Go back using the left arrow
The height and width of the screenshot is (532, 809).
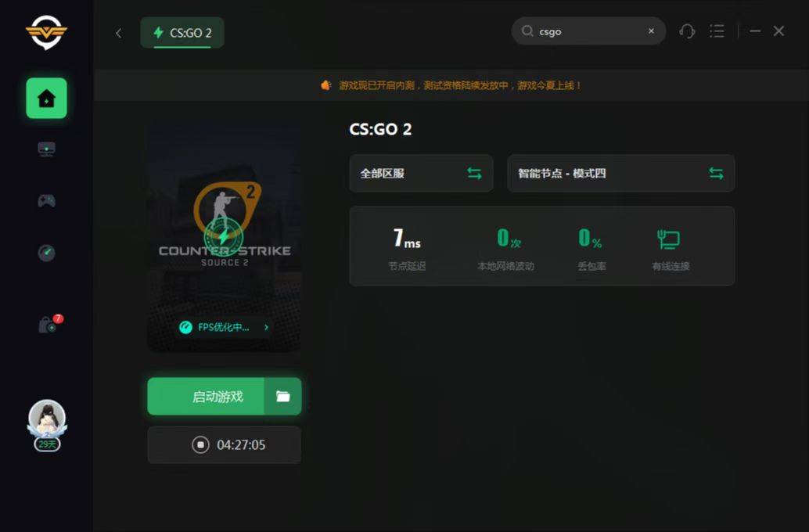(119, 33)
